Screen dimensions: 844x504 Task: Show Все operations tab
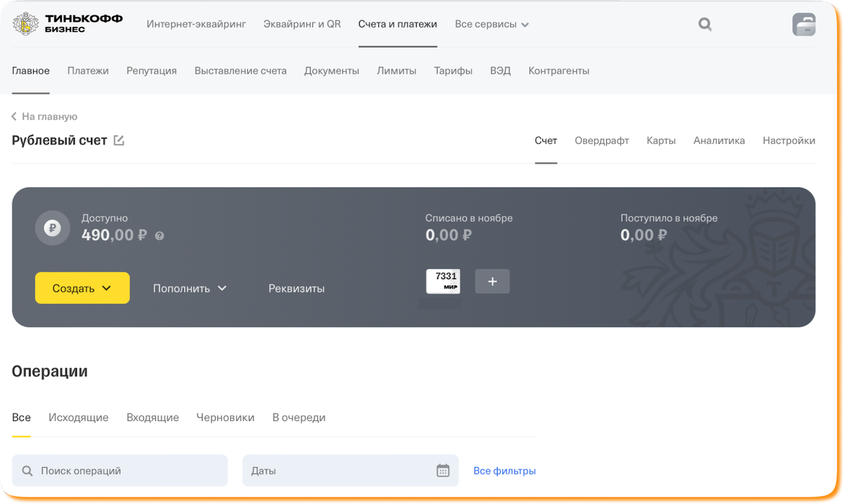(x=21, y=418)
